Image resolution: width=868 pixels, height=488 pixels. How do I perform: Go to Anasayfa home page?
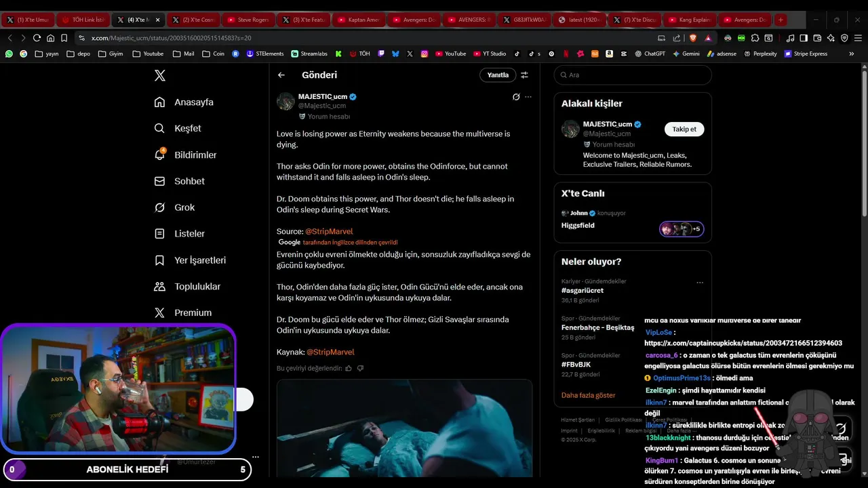click(184, 102)
